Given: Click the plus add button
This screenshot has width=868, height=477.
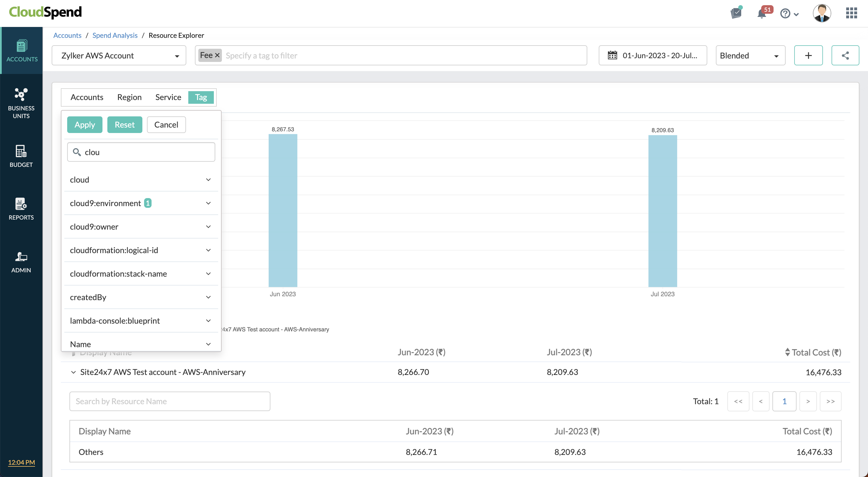Looking at the screenshot, I should [x=808, y=55].
